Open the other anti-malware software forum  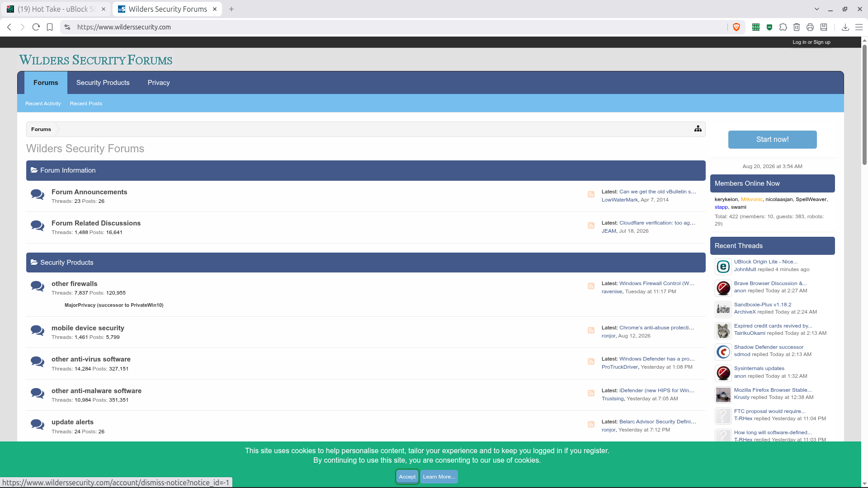[x=96, y=391]
